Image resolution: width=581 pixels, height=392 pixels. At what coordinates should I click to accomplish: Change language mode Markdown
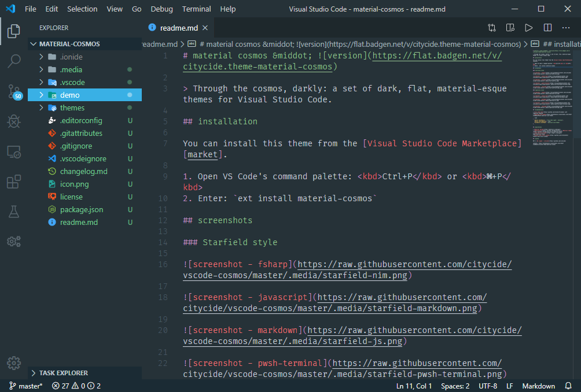(538, 386)
